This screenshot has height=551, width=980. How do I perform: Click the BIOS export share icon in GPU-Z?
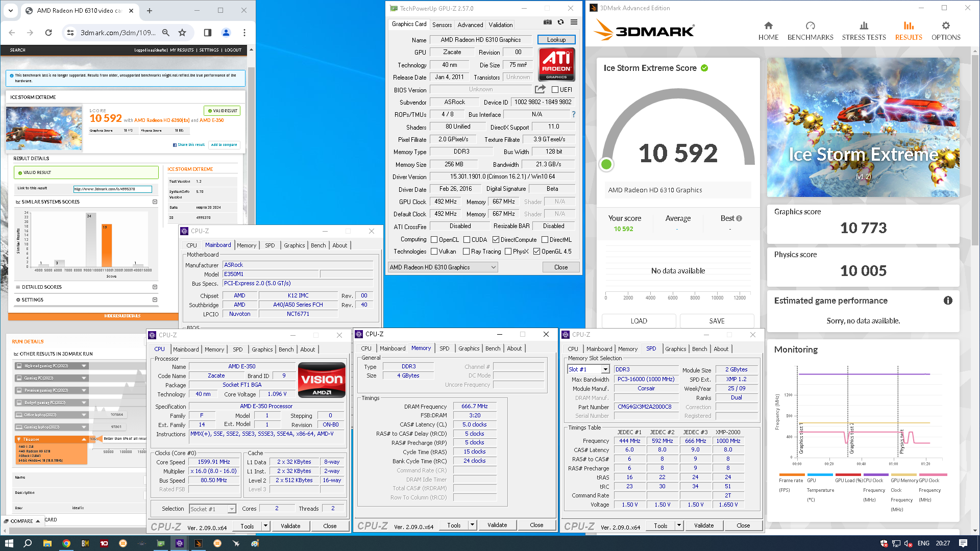tap(540, 89)
